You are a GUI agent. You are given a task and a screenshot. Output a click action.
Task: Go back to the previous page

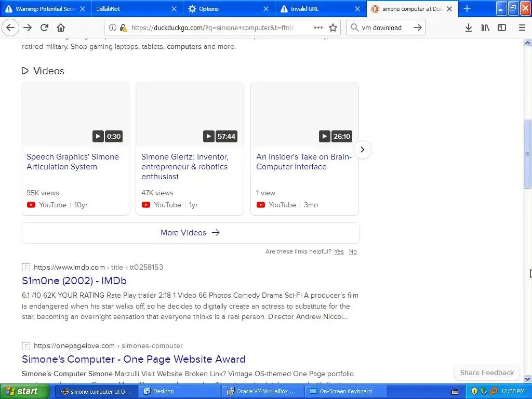[10, 28]
